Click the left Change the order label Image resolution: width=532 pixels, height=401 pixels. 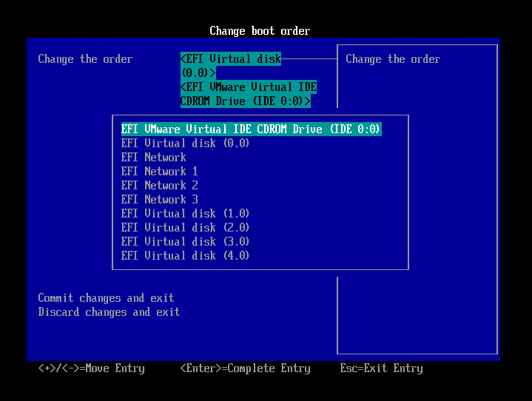(x=85, y=59)
